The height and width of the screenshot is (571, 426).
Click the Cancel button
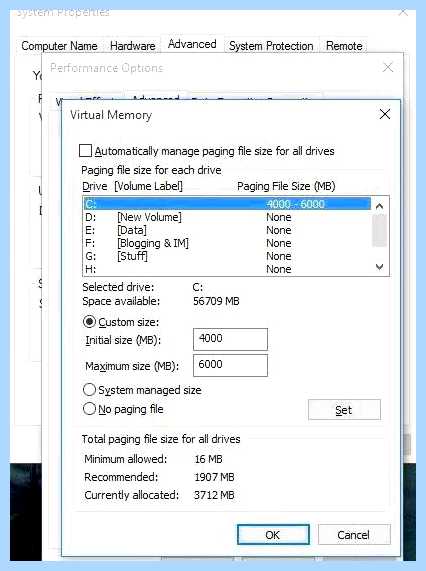[x=354, y=535]
